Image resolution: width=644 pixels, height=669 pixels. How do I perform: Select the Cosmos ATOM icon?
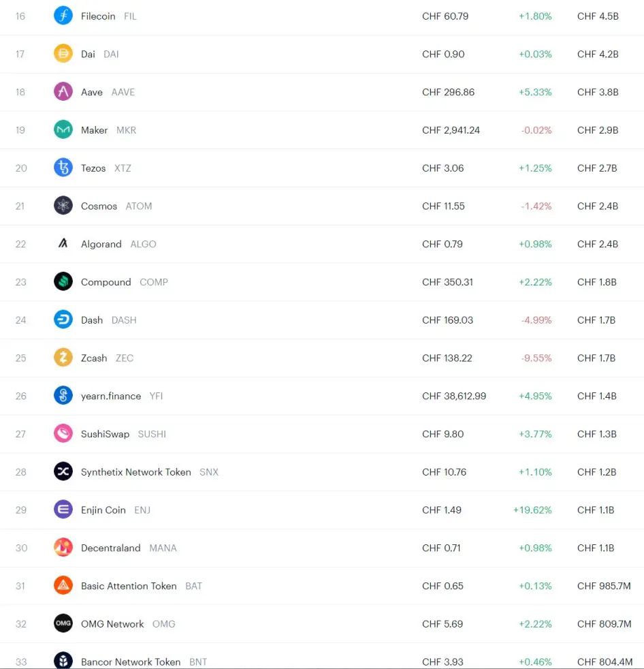click(x=63, y=206)
